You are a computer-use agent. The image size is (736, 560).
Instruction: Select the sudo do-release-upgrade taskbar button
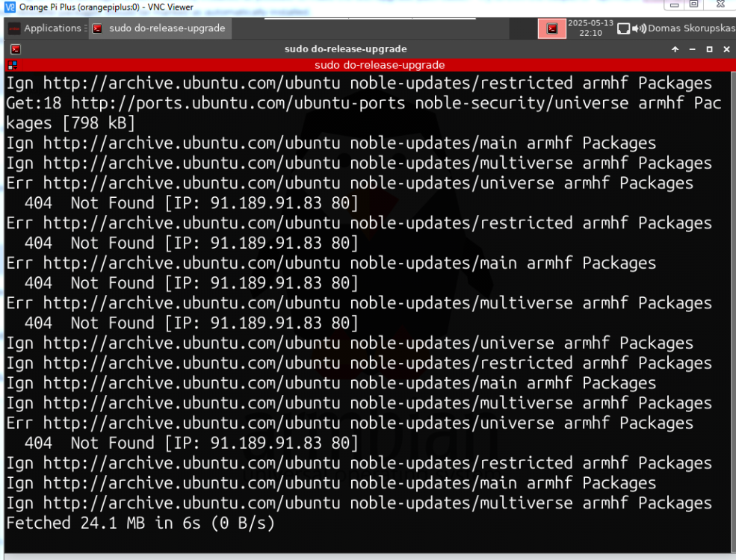pos(160,28)
